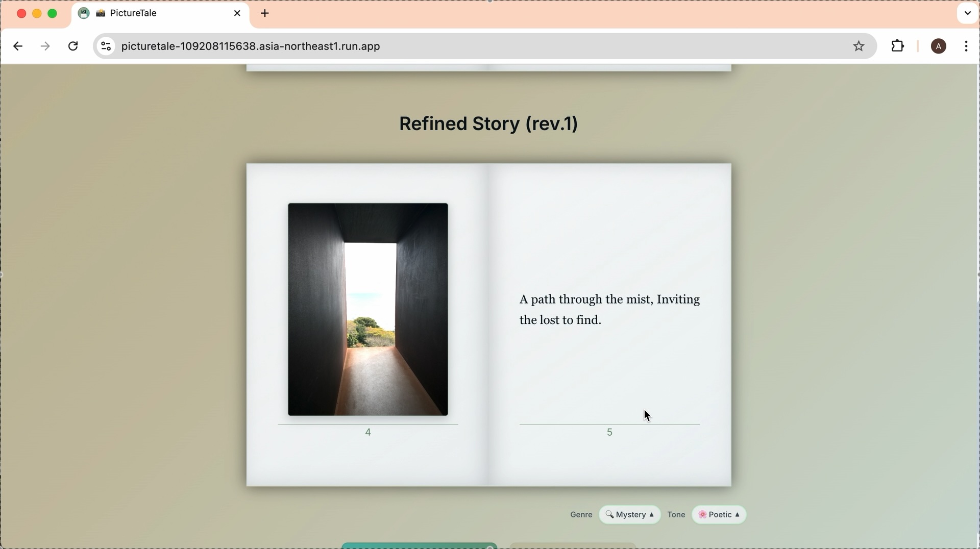
Task: Select the PictureTale tab
Action: point(161,14)
